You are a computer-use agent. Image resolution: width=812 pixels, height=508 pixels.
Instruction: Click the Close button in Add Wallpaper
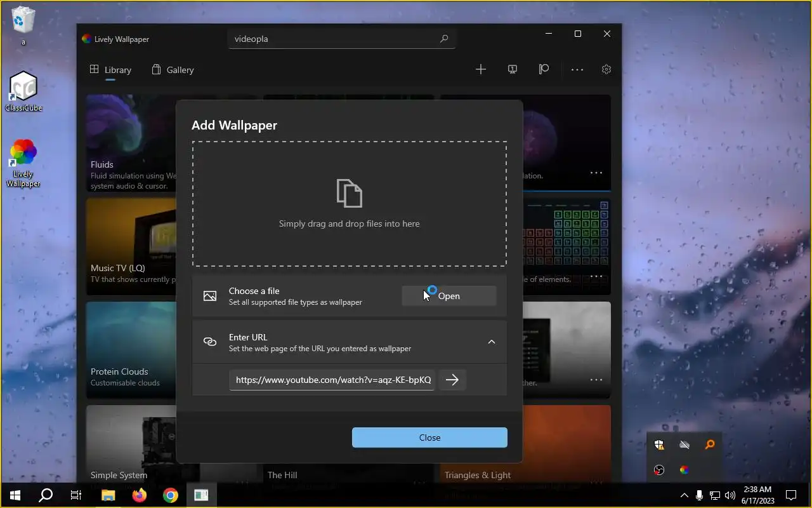tap(429, 438)
